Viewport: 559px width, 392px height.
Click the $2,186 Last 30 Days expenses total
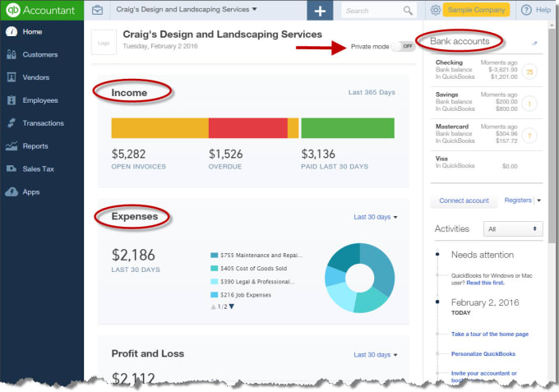click(133, 255)
